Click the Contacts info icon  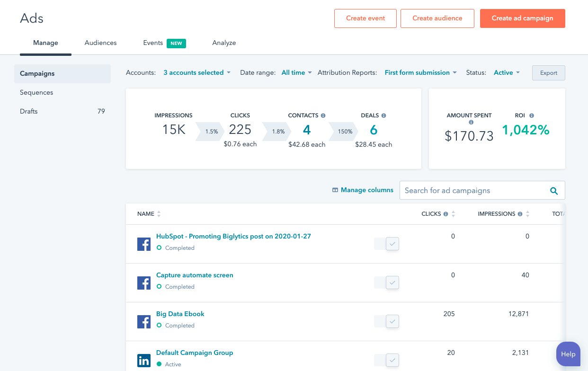click(323, 115)
